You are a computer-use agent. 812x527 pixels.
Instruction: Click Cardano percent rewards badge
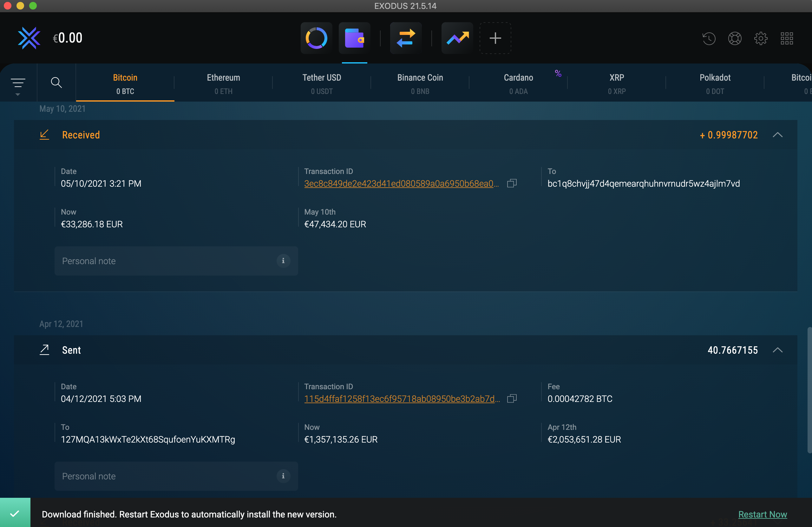558,73
